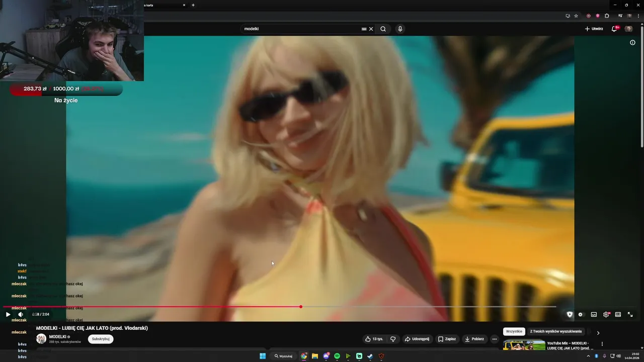Click the shield play icon in player controls

tap(570, 314)
